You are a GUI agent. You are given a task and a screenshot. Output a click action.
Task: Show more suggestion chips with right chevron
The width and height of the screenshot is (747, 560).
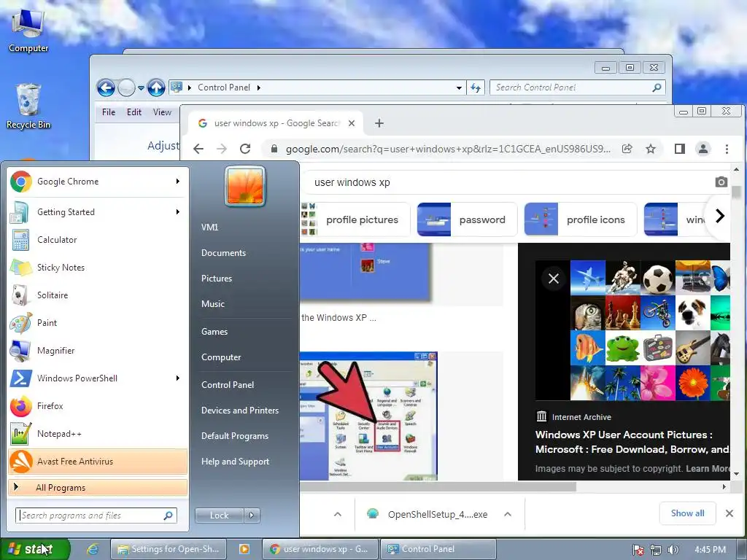(720, 216)
